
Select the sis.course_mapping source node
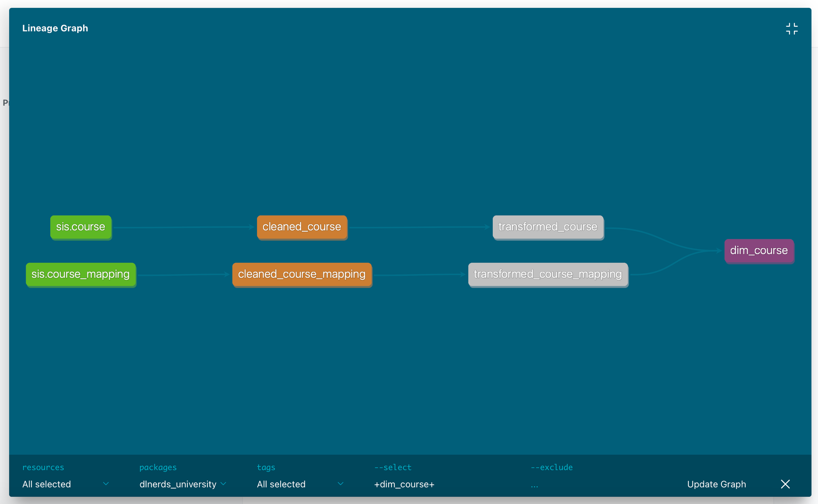click(x=81, y=274)
